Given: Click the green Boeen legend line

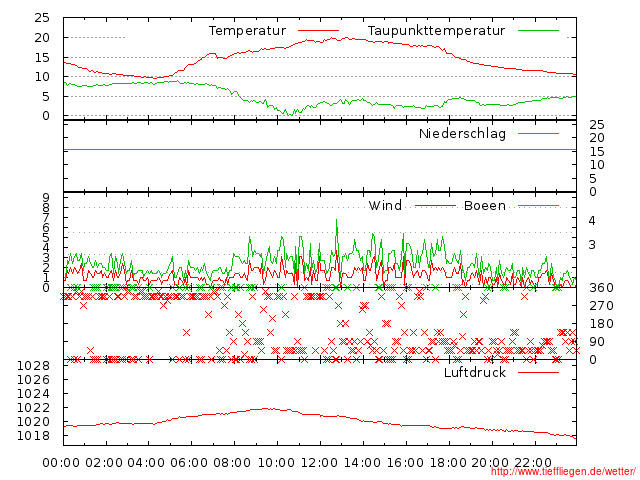Looking at the screenshot, I should pyautogui.click(x=538, y=206).
